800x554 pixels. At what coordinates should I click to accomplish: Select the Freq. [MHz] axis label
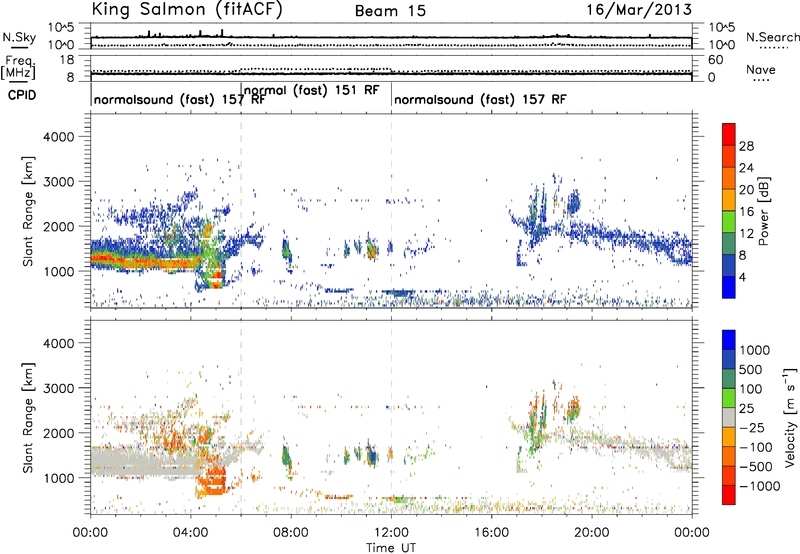tap(18, 67)
